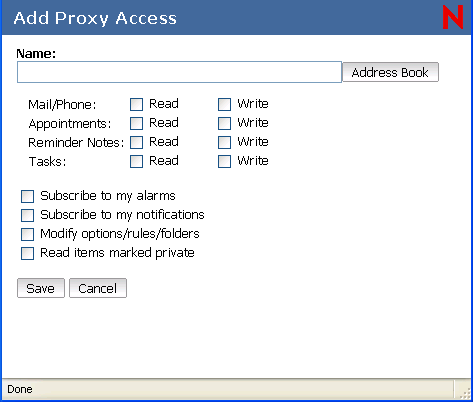Enable Read access for Mail/Phone
473x402 pixels.
click(136, 104)
